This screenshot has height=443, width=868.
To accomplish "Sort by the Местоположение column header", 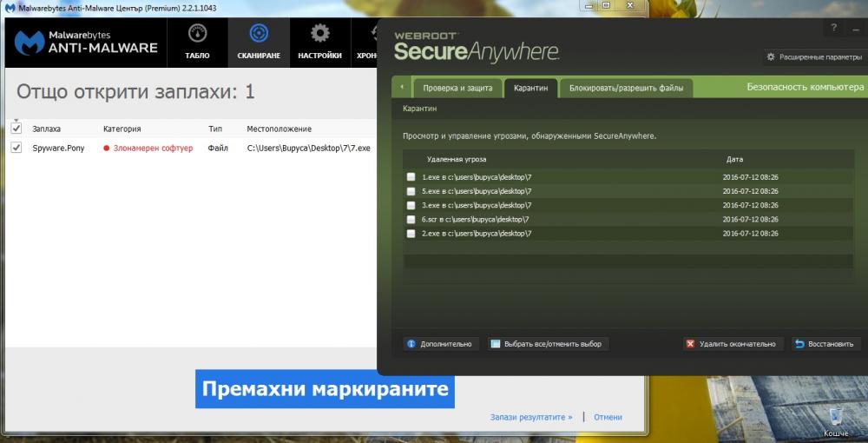I will (x=279, y=129).
